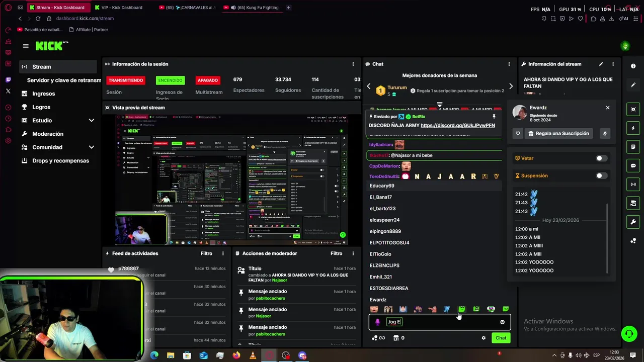Select Educary69 from mention suggestions
The height and width of the screenshot is (362, 644).
(x=382, y=186)
